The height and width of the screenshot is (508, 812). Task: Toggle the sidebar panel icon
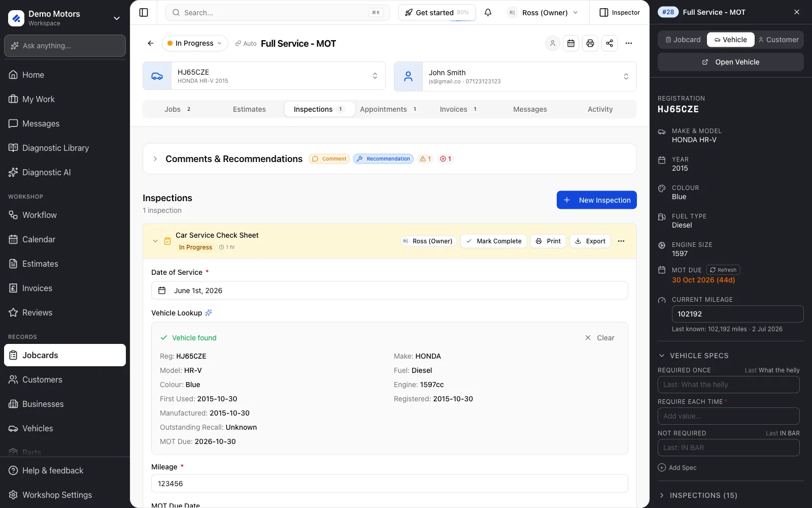tap(144, 13)
